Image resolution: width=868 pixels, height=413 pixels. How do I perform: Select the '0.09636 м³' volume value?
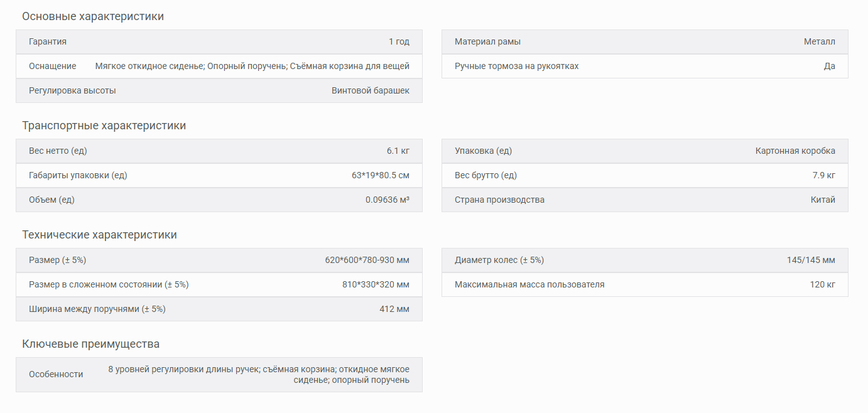(x=388, y=200)
